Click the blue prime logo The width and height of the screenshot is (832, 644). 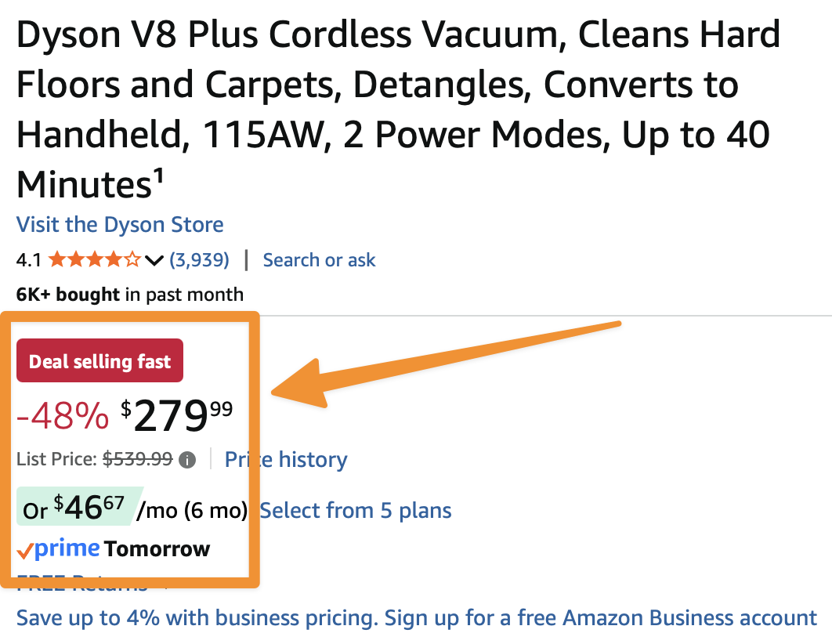click(67, 549)
